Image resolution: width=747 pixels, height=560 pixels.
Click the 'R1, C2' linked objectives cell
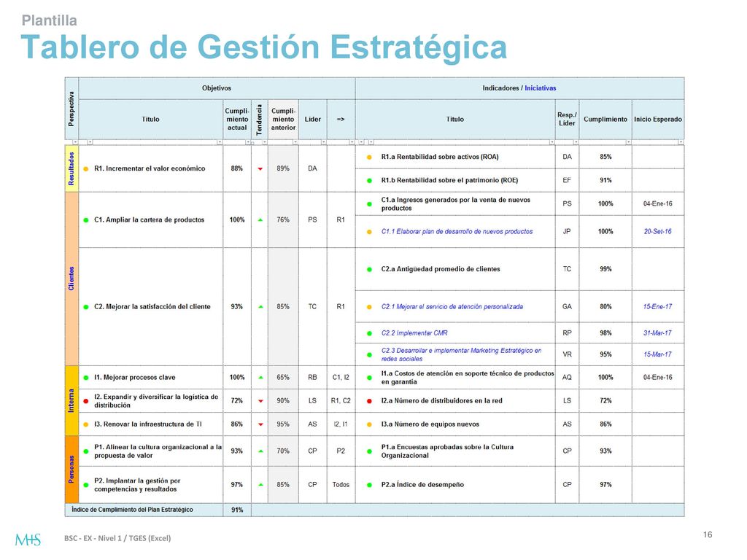[341, 401]
